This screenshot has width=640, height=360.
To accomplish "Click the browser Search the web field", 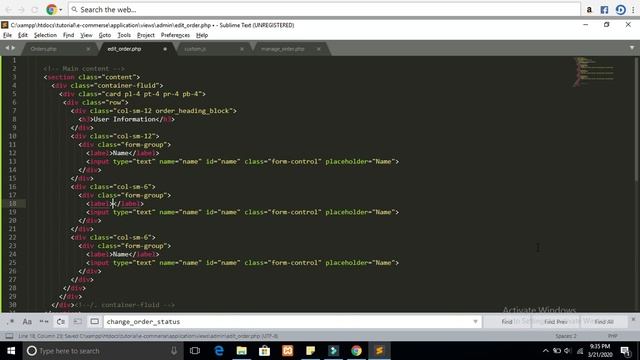I will coord(324,9).
